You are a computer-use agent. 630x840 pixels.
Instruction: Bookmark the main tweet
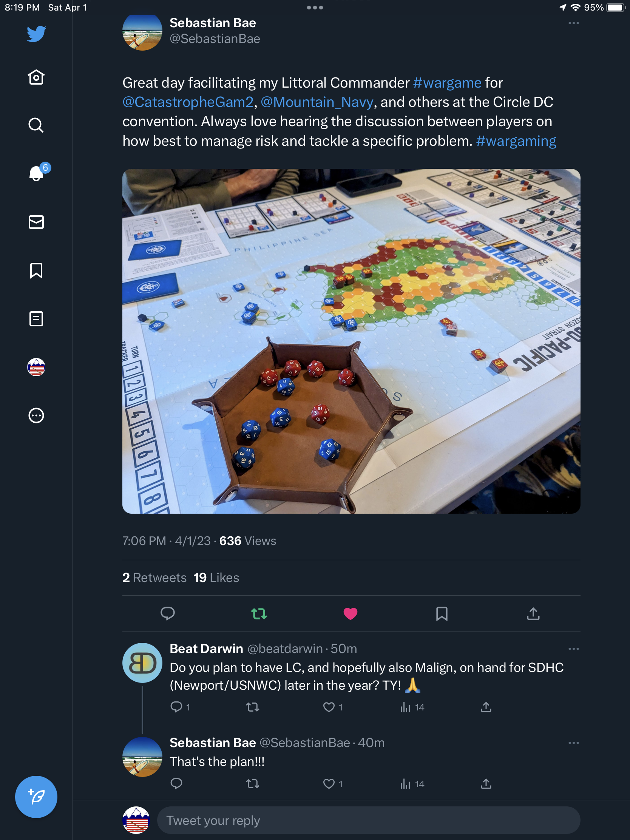(442, 614)
